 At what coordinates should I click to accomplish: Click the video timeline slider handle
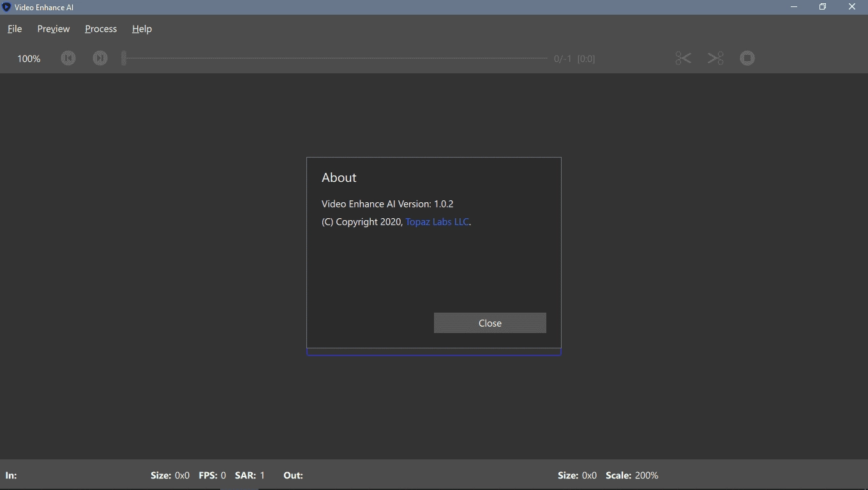tap(124, 58)
